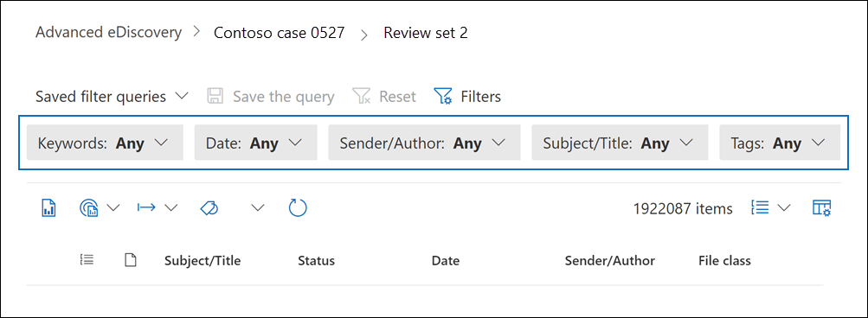Image resolution: width=868 pixels, height=318 pixels.
Task: Expand the Date filter dropdown
Action: tap(256, 143)
